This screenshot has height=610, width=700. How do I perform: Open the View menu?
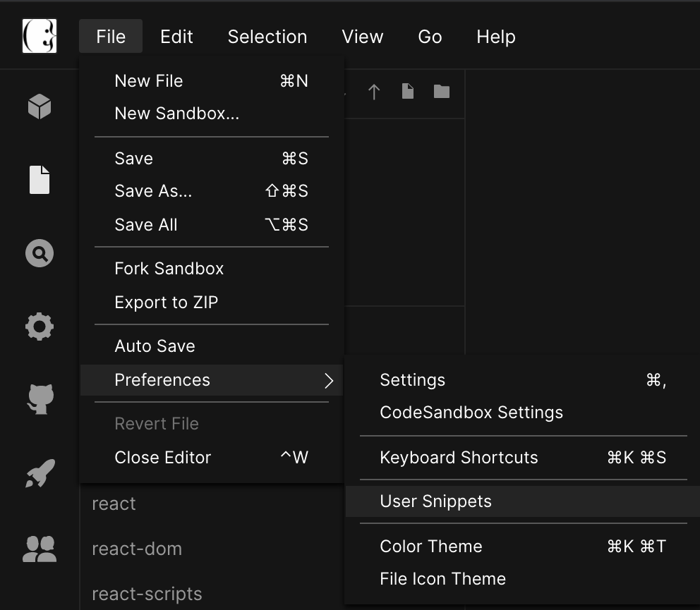(363, 36)
